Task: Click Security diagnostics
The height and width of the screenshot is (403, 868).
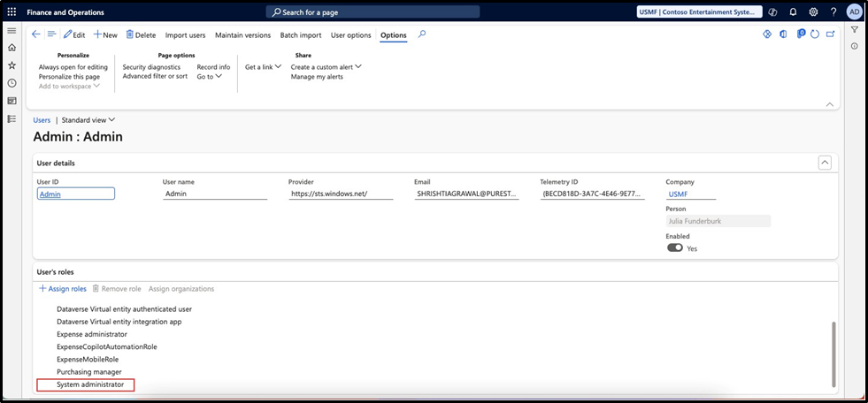Action: 151,67
